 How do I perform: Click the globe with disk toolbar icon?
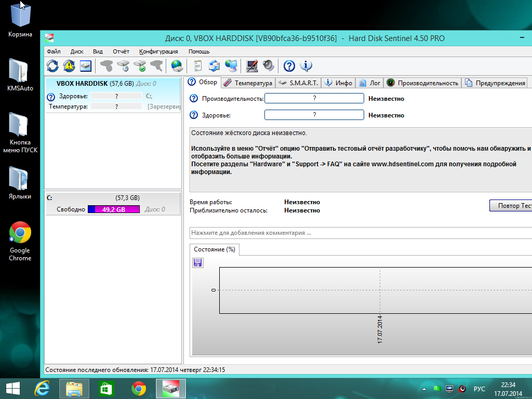pos(177,66)
